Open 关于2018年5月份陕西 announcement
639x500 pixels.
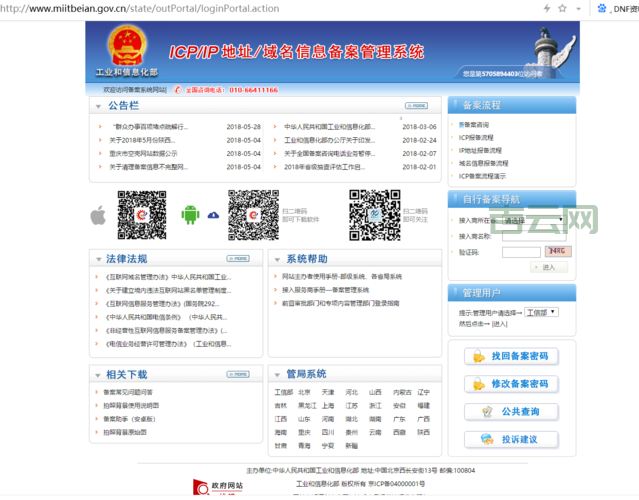pyautogui.click(x=142, y=140)
